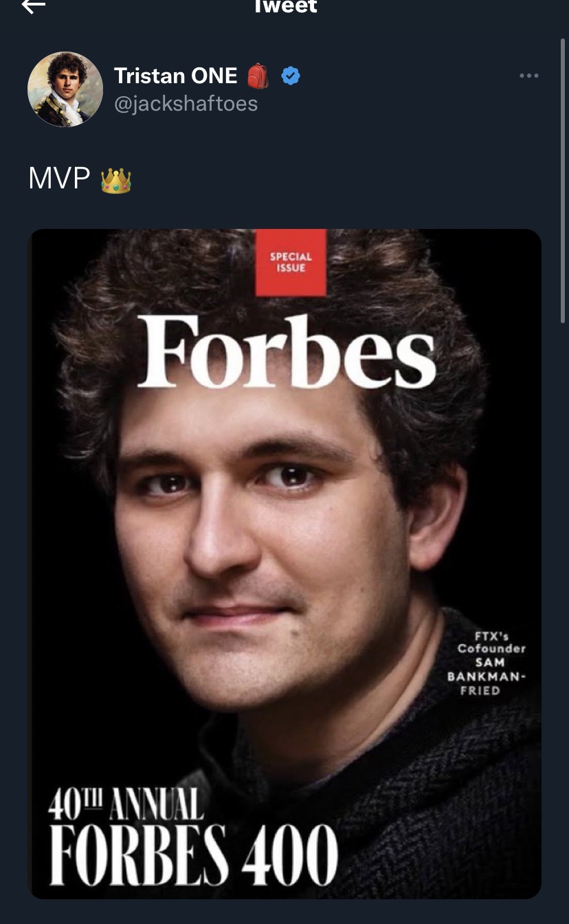Click the MVP tweet text

tap(59, 179)
